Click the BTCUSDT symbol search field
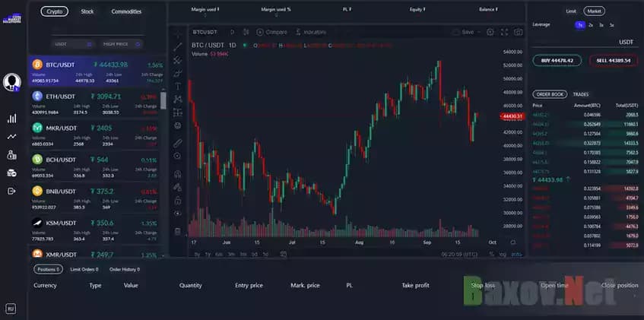Screen dimensions: 644x320 coord(205,32)
